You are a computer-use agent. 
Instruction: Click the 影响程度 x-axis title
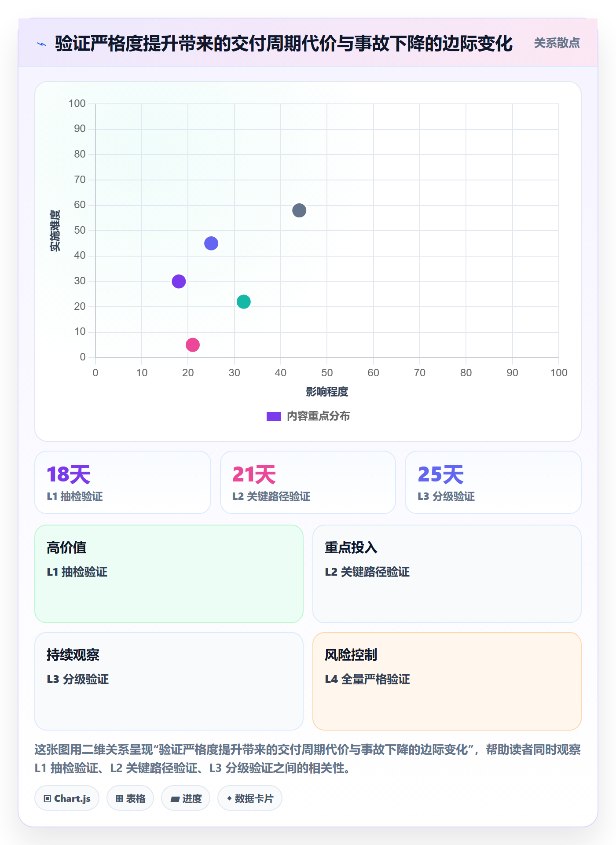point(327,392)
